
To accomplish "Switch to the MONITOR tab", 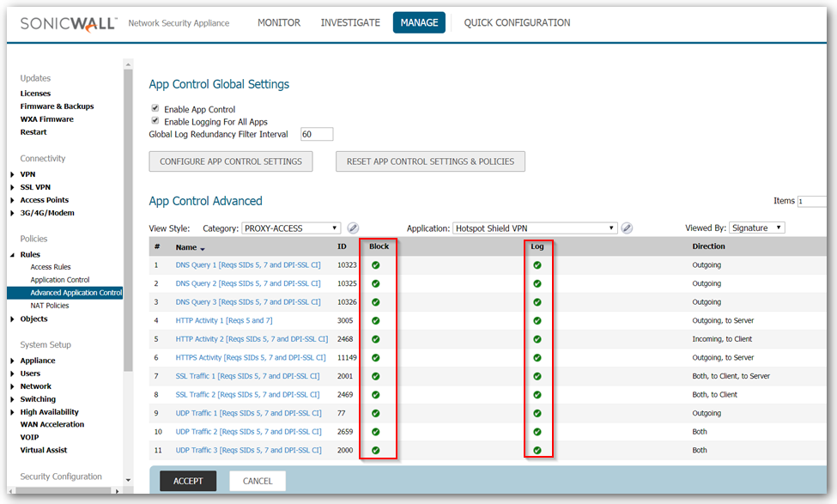I will pos(279,22).
